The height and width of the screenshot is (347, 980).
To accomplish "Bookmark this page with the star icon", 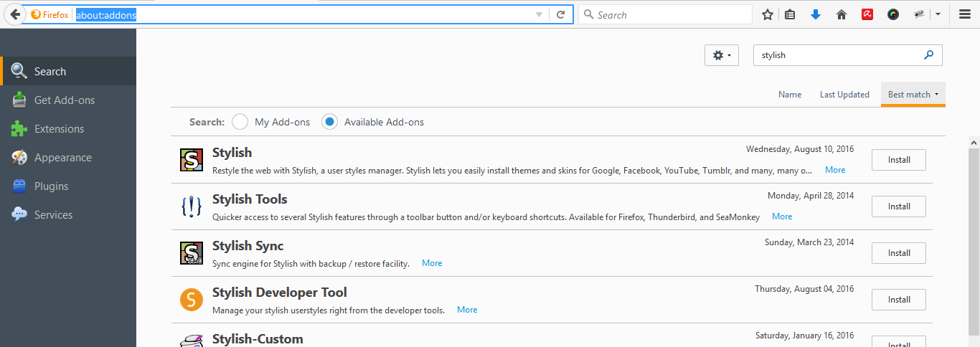I will click(x=767, y=14).
